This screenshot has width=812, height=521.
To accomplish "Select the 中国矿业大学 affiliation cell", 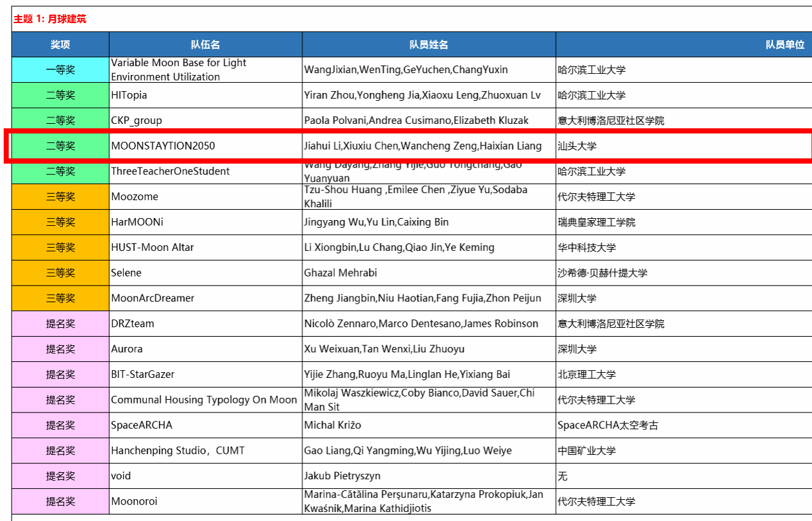I will pyautogui.click(x=587, y=451).
